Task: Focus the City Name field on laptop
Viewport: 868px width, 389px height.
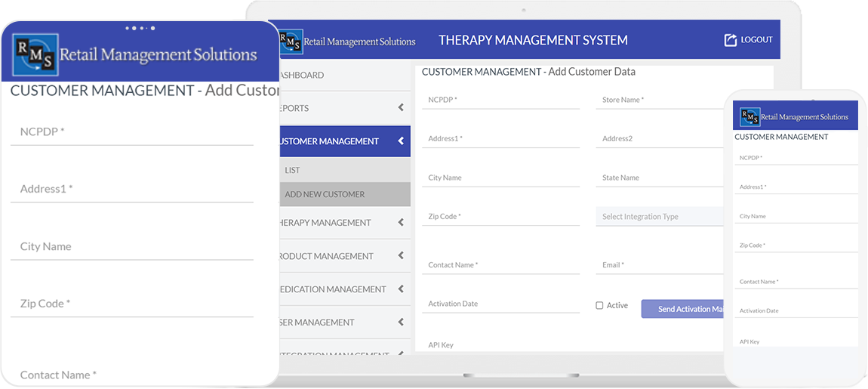Action: [x=500, y=178]
